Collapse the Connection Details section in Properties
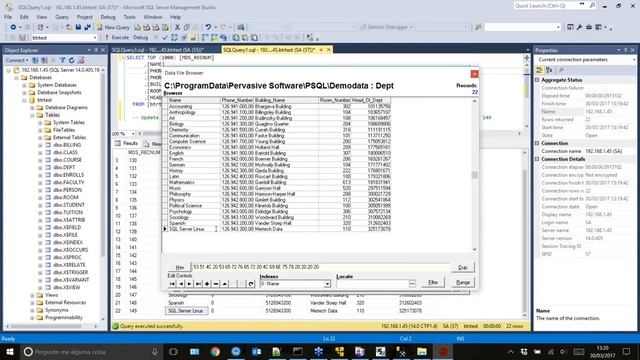 pos(537,159)
